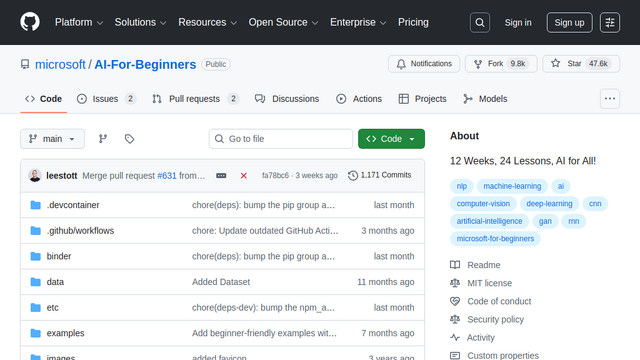
Task: Click the etc folder icon
Action: (x=36, y=307)
